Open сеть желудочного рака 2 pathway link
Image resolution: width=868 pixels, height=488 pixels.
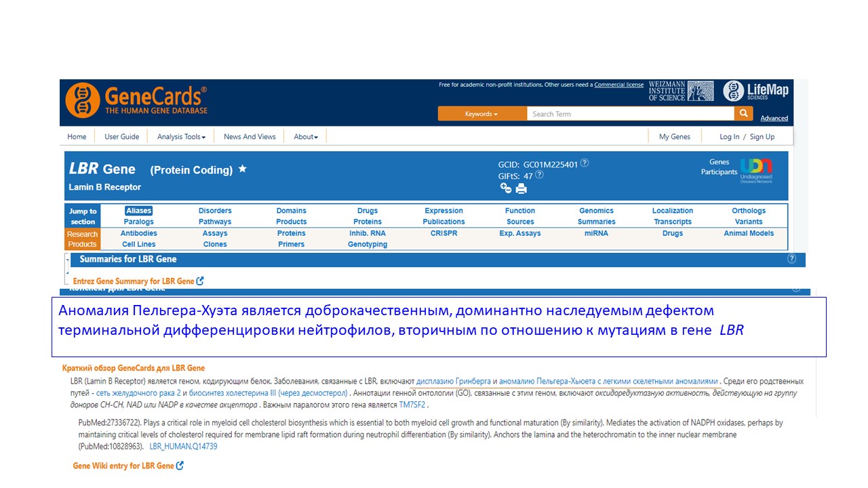coord(138,392)
